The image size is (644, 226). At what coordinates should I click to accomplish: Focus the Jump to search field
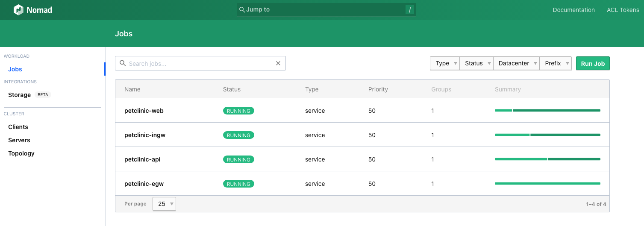click(326, 10)
